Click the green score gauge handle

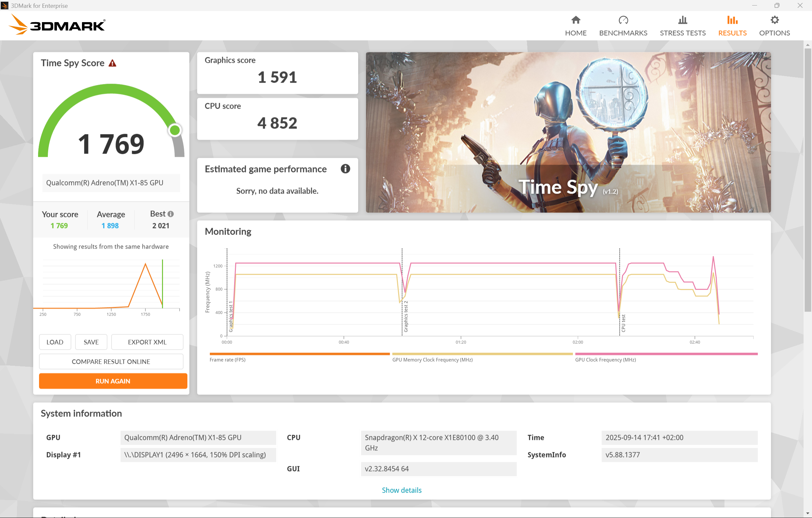click(175, 130)
